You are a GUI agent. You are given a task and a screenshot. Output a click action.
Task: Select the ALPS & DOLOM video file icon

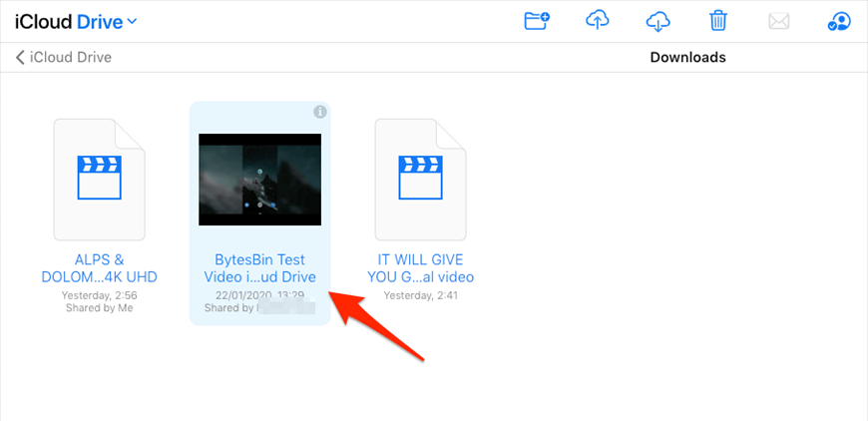pyautogui.click(x=99, y=180)
